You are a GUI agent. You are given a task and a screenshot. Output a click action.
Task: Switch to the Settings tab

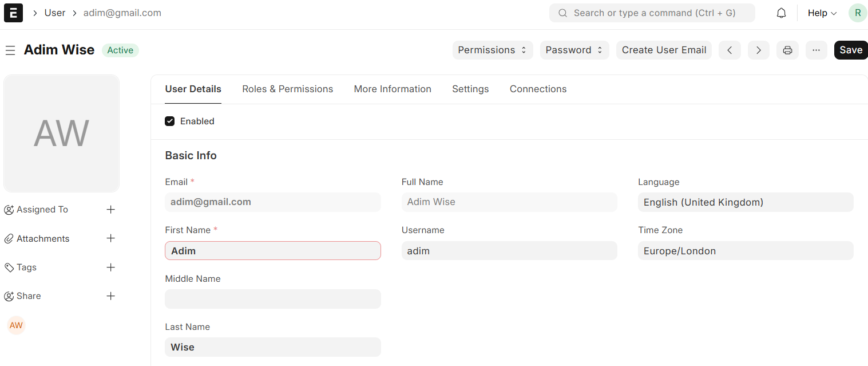(470, 89)
